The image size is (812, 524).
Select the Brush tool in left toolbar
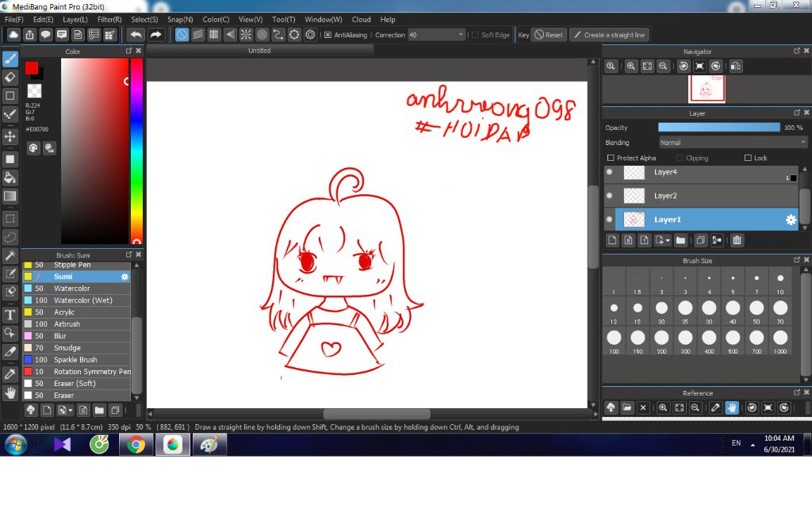click(10, 59)
